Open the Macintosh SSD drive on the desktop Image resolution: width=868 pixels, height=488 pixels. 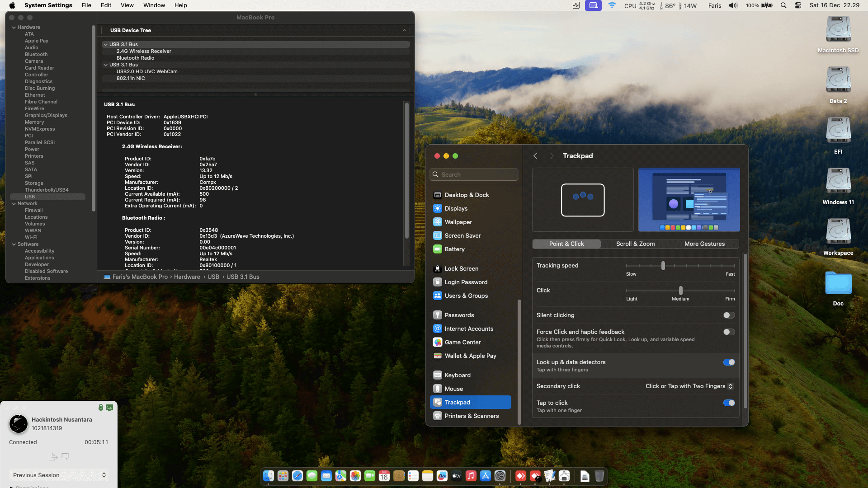point(838,28)
